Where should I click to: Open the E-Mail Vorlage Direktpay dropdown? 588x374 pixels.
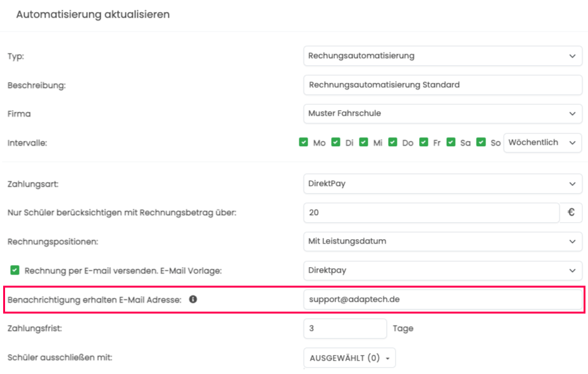442,271
